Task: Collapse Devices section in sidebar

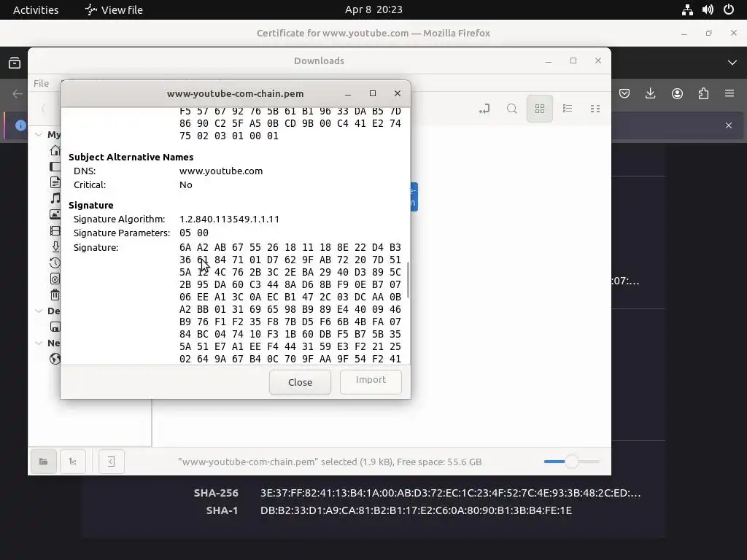Action: [39, 311]
